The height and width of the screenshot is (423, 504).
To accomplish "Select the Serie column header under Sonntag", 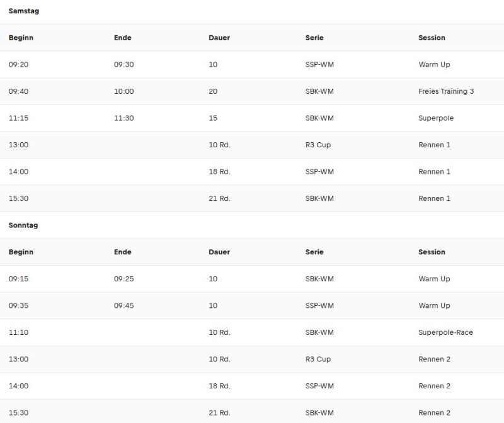I will tap(314, 252).
